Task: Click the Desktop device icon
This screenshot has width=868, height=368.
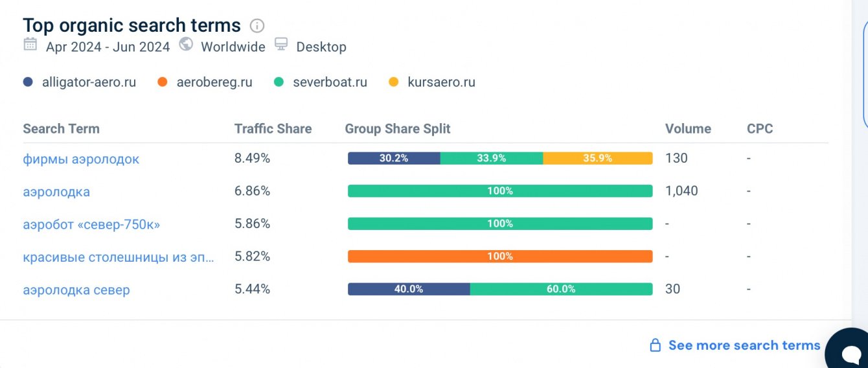Action: [x=281, y=45]
